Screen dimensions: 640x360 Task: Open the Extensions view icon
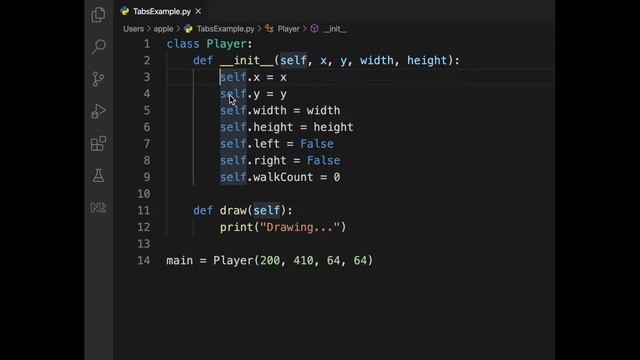point(98,143)
